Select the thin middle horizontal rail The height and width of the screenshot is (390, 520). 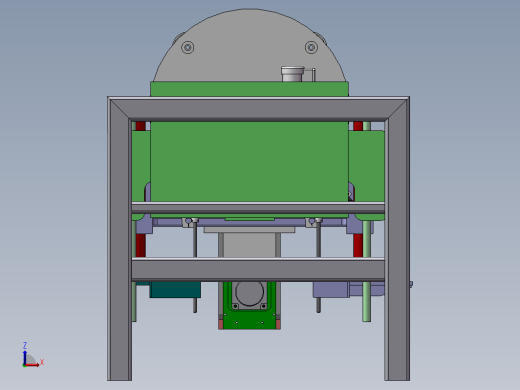click(258, 208)
